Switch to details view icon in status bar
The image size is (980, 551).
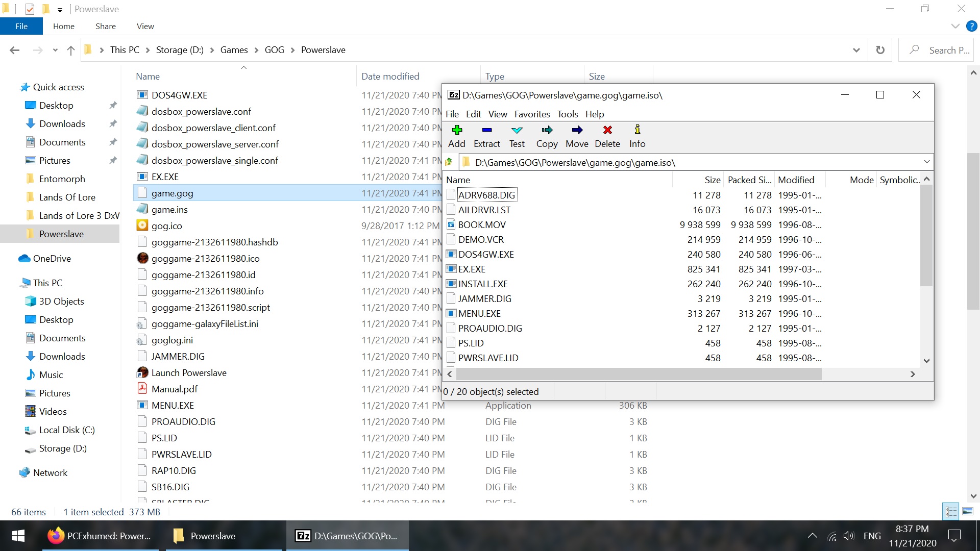(951, 511)
